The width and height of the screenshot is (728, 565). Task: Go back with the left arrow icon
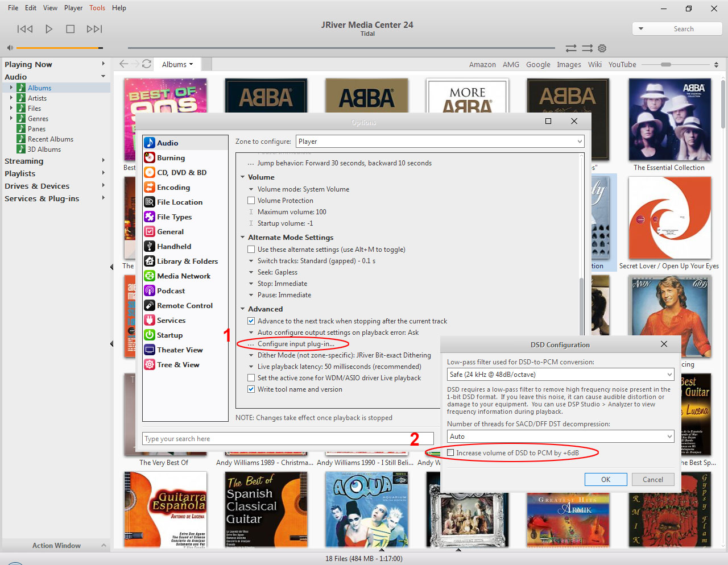(123, 64)
